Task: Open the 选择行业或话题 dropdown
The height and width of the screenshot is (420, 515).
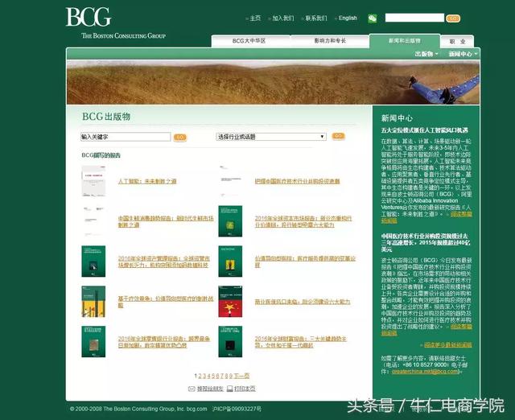Action: (x=271, y=137)
